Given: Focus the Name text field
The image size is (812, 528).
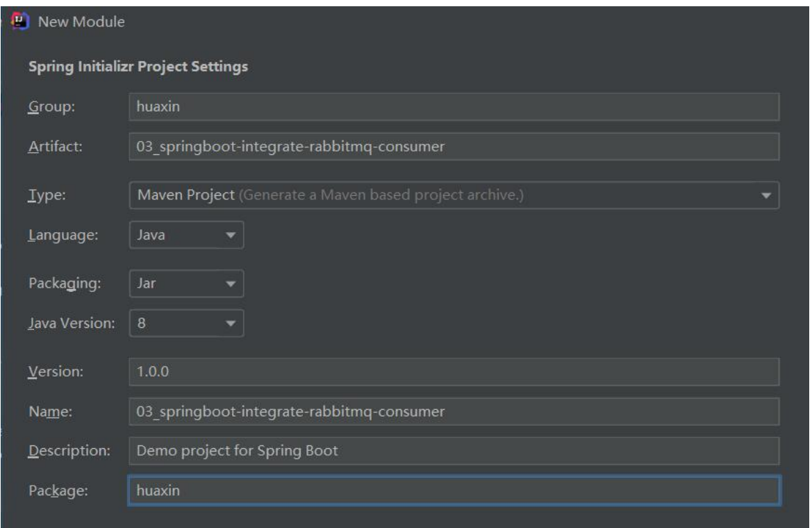Looking at the screenshot, I should click(x=454, y=411).
